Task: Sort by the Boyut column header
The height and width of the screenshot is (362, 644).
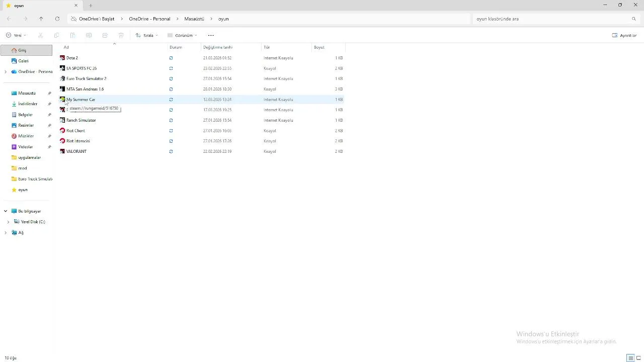Action: pos(329,47)
